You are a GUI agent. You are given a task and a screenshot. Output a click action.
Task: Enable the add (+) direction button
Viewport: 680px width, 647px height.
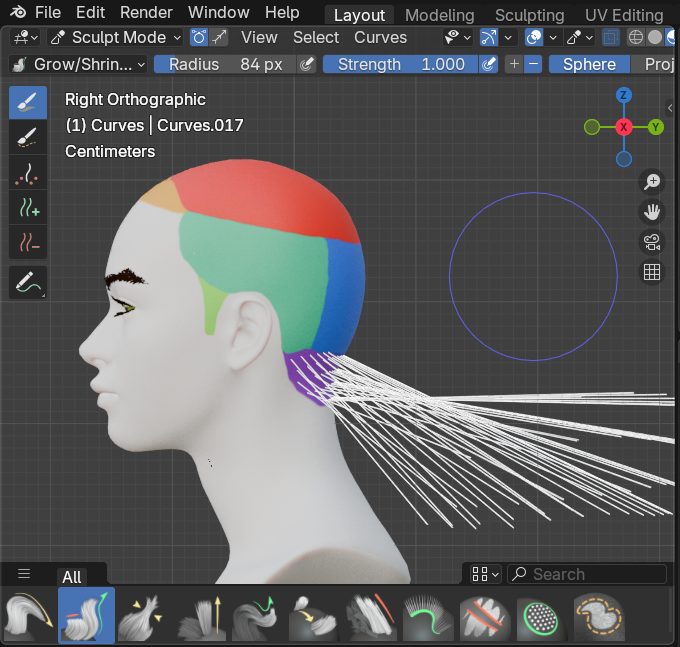(x=514, y=64)
